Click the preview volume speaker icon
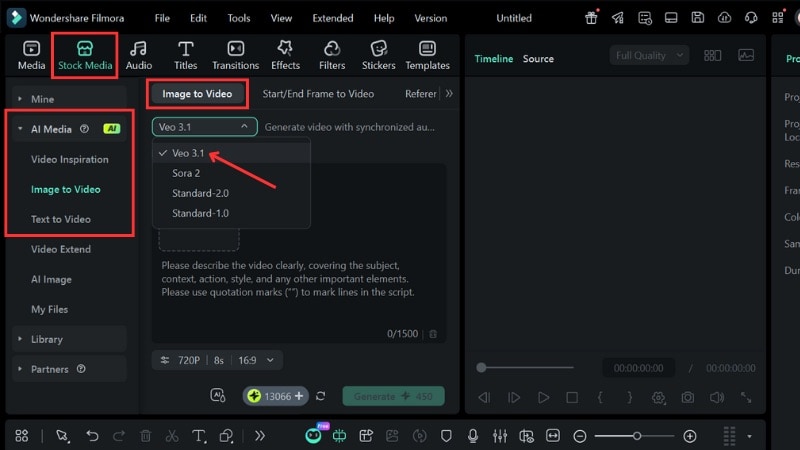The height and width of the screenshot is (450, 800). coord(716,397)
